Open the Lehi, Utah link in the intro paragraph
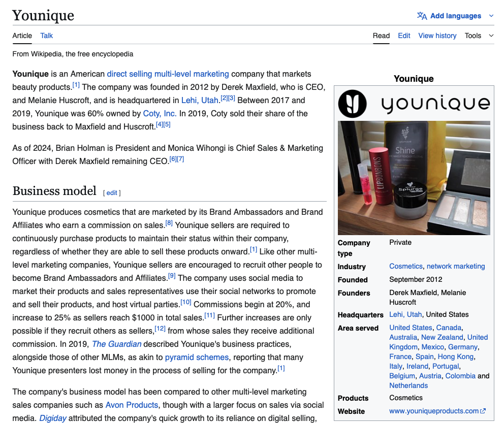Viewport: 504px width, 423px height. (x=200, y=100)
